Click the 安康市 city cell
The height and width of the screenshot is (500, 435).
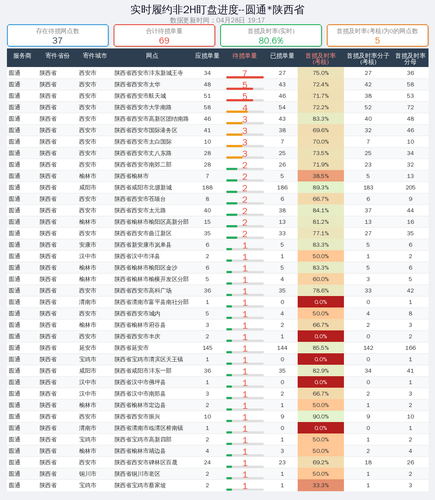click(x=88, y=245)
